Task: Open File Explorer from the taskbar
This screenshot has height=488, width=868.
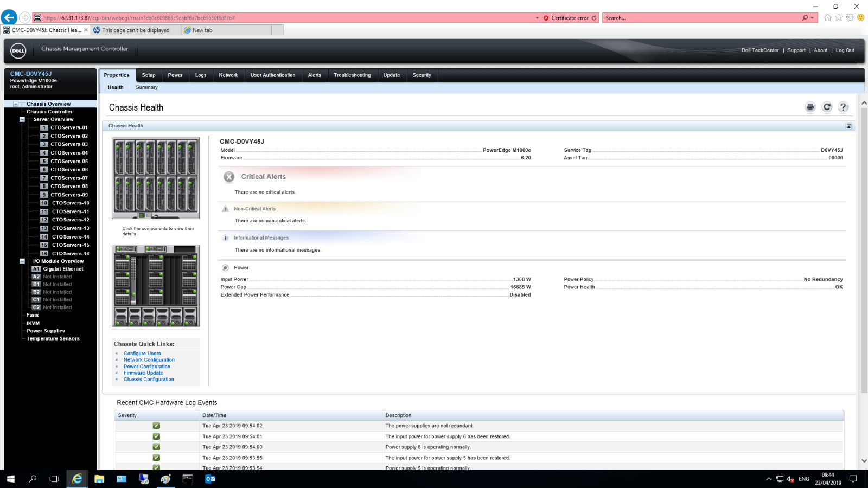Action: (x=99, y=479)
